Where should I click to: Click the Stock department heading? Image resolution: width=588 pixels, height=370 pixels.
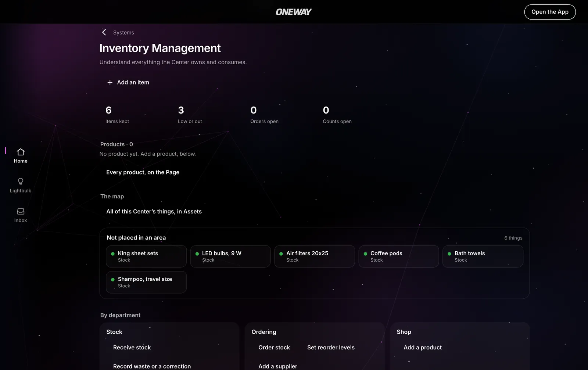point(114,332)
